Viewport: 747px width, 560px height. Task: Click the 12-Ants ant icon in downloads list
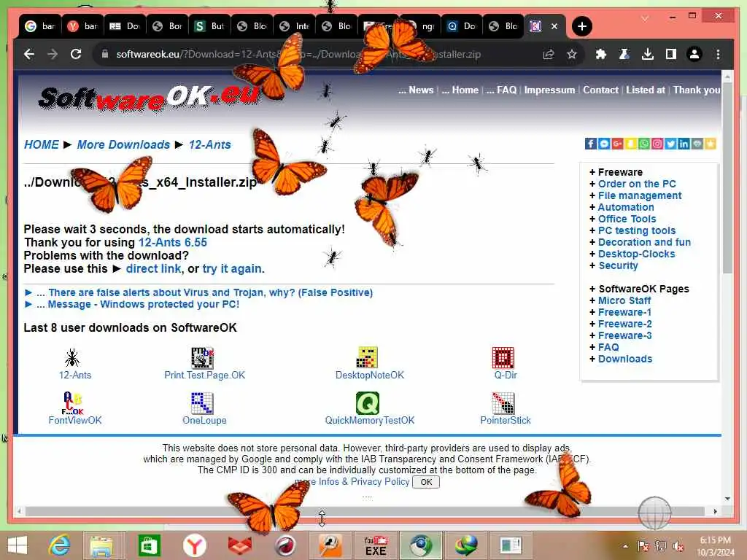click(72, 358)
